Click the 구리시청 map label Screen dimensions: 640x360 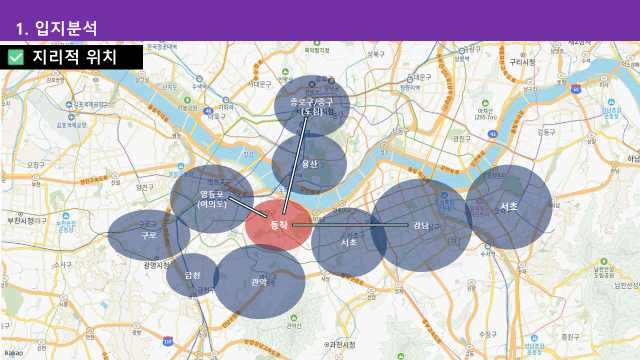(522, 62)
